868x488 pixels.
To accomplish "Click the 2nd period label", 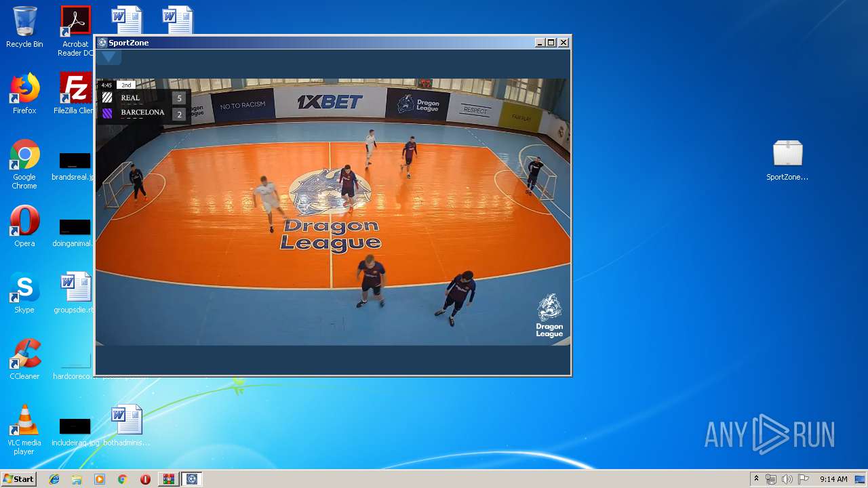I will point(126,85).
